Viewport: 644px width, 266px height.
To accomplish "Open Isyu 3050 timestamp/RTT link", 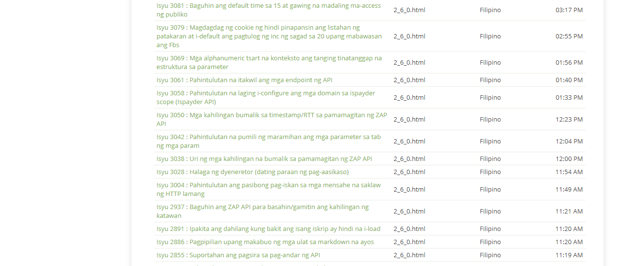I will click(x=272, y=119).
